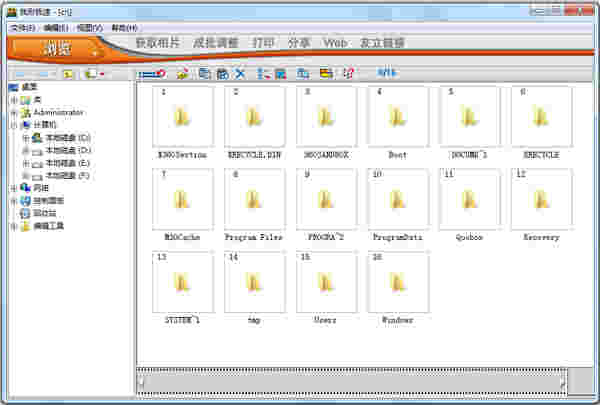The width and height of the screenshot is (600, 405).
Task: Click the icon right of the sort icon
Action: point(280,73)
